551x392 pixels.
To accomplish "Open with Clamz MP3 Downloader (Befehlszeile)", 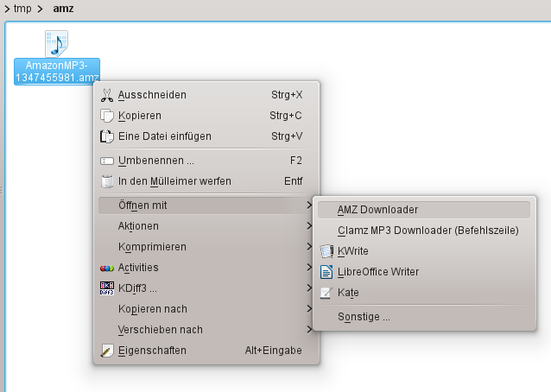I will [424, 231].
